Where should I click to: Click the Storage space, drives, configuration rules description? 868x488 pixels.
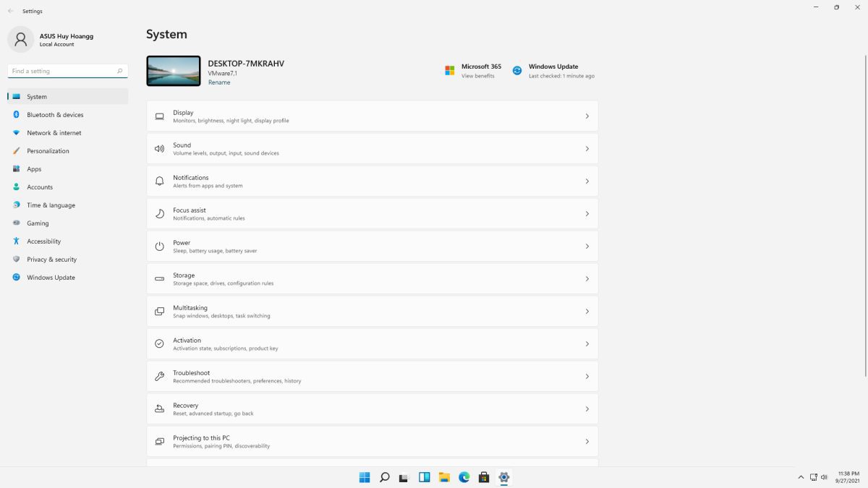(223, 283)
